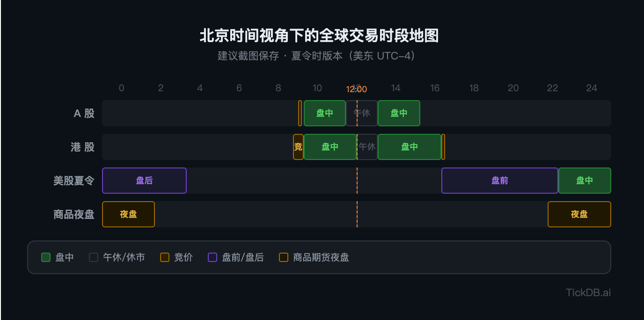Click the 商品夜盘 row label

[74, 214]
